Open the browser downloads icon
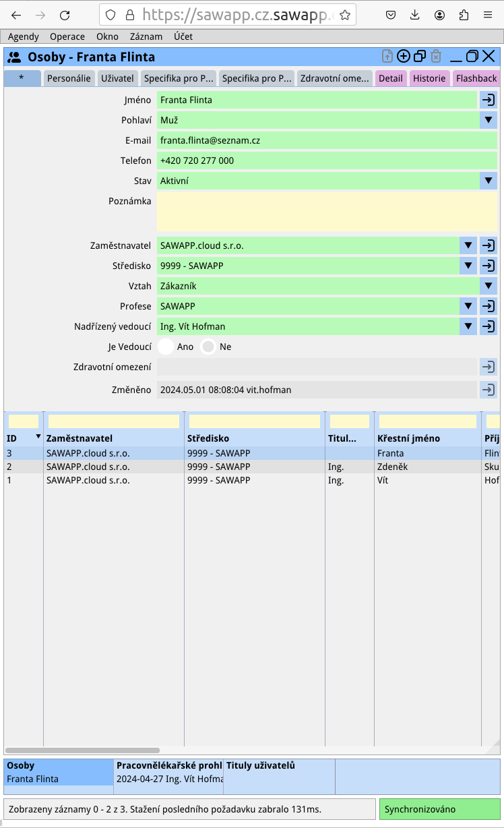 415,15
